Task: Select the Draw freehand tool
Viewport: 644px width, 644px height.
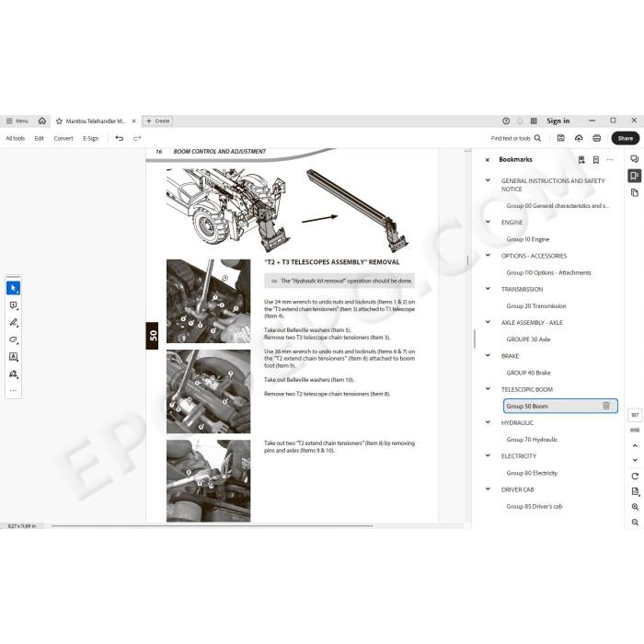Action: [x=13, y=339]
